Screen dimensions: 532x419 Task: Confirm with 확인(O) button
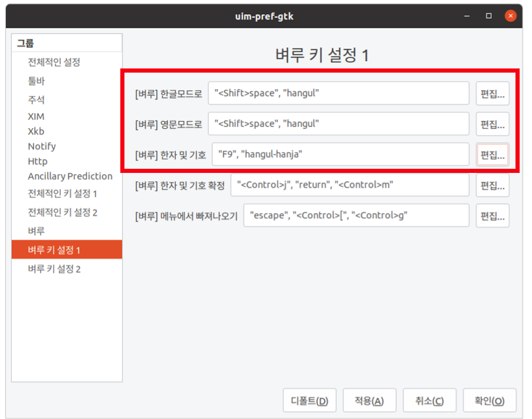pyautogui.click(x=490, y=401)
